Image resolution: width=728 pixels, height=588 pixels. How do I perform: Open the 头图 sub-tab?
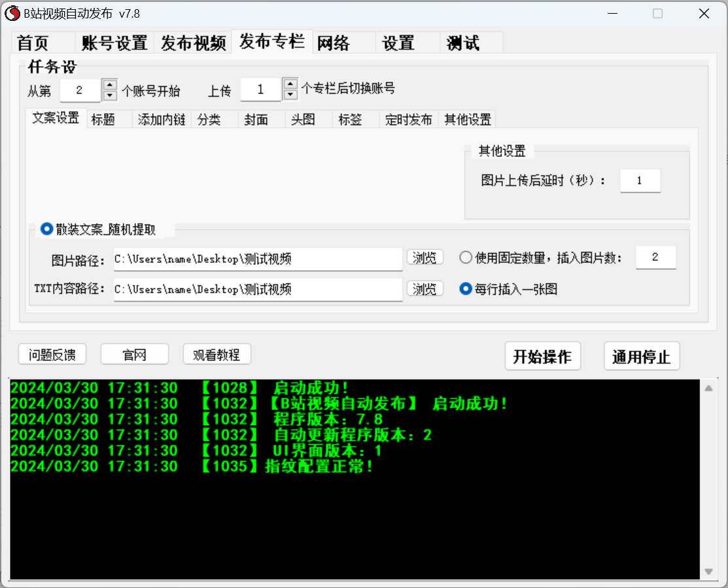pyautogui.click(x=309, y=120)
